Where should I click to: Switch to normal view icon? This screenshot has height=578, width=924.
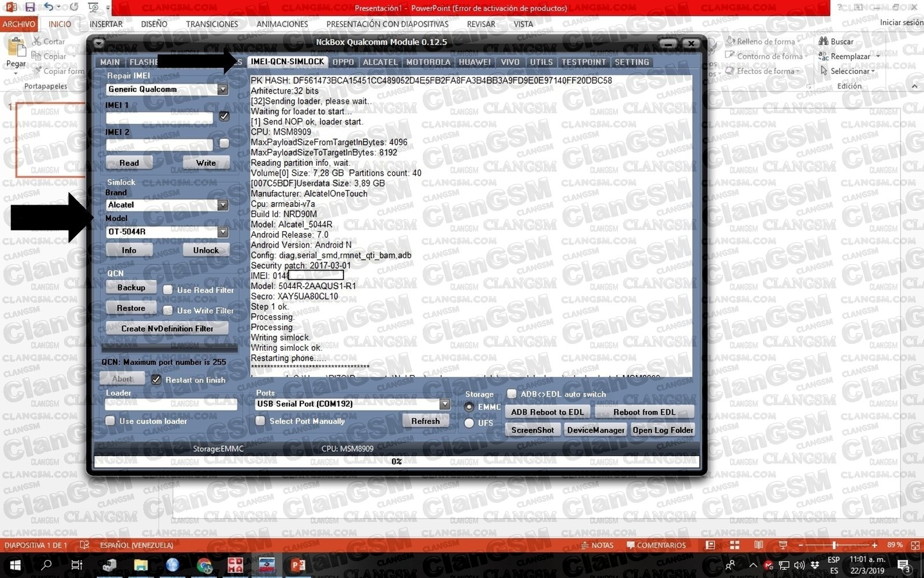710,545
